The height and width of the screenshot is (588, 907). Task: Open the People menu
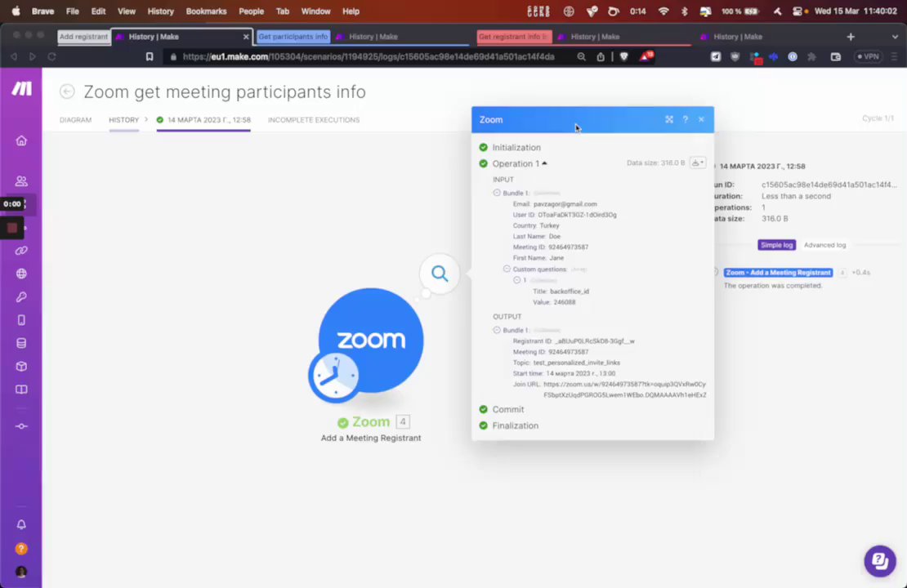(251, 11)
